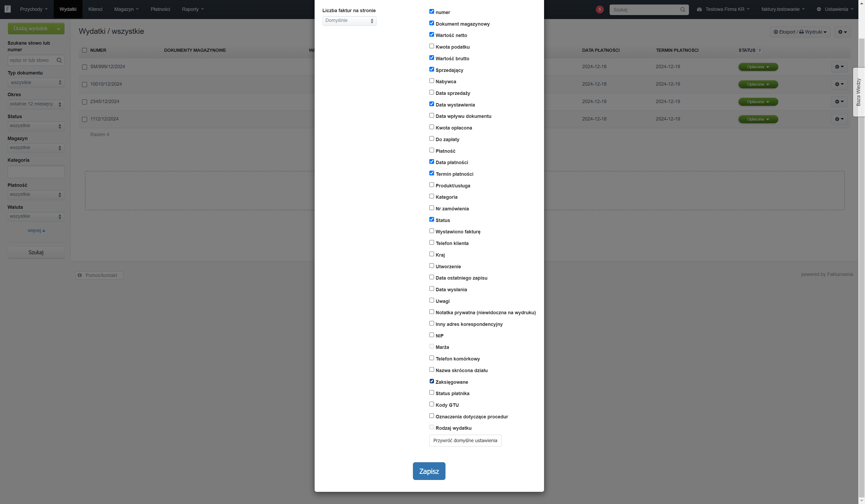Open the Waluta filter dropdown

click(36, 216)
